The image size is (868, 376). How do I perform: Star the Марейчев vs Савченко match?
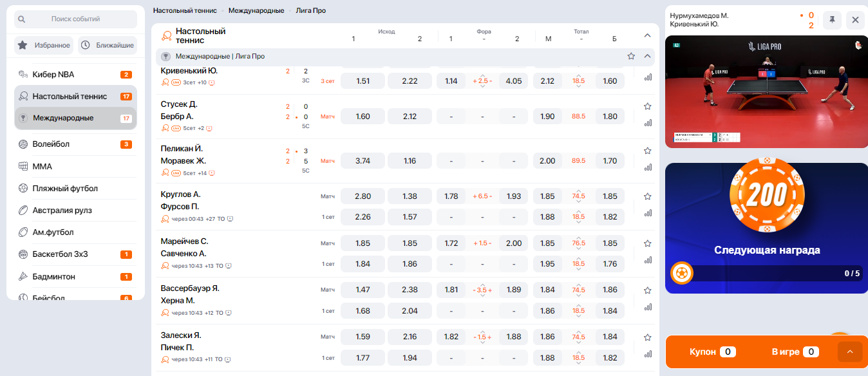coord(648,243)
